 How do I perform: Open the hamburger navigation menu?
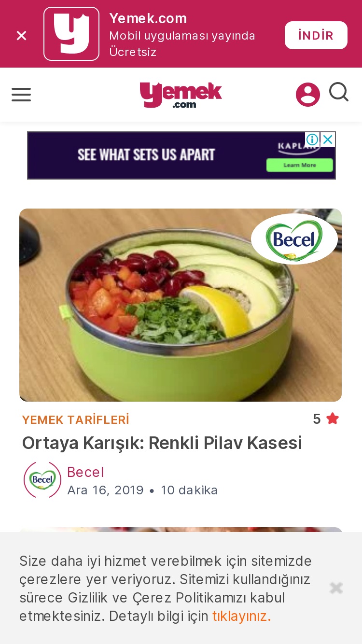(x=21, y=95)
